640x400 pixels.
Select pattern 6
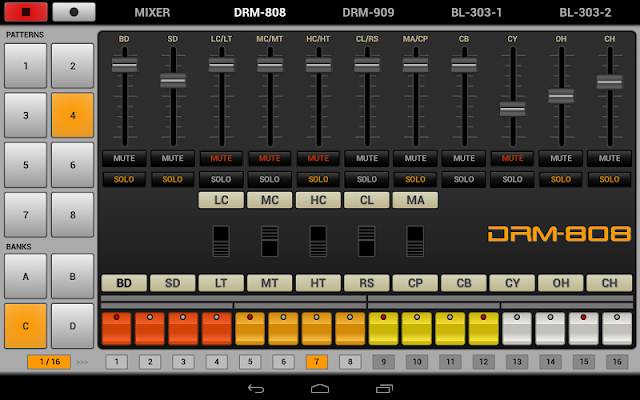(73, 165)
